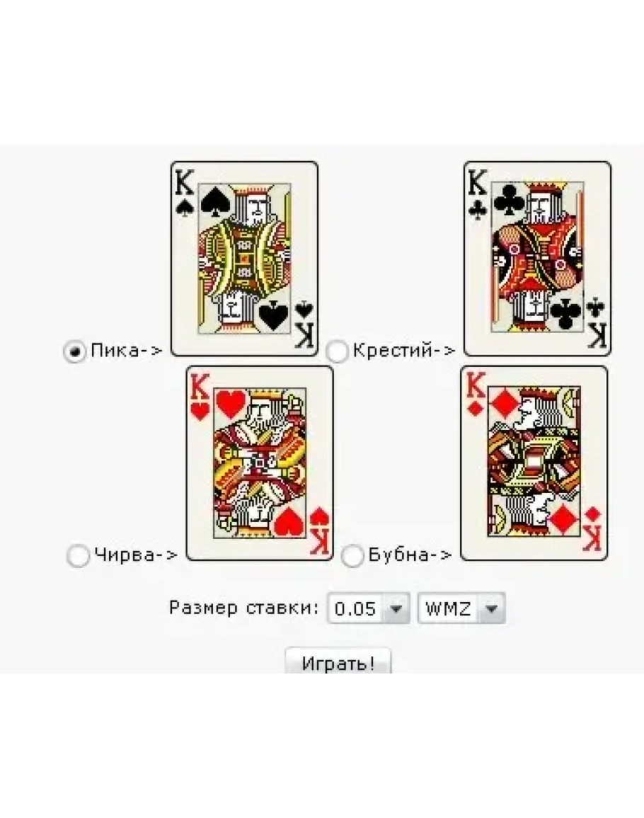Click the King of Hearts card
The image size is (644, 818).
(x=260, y=463)
